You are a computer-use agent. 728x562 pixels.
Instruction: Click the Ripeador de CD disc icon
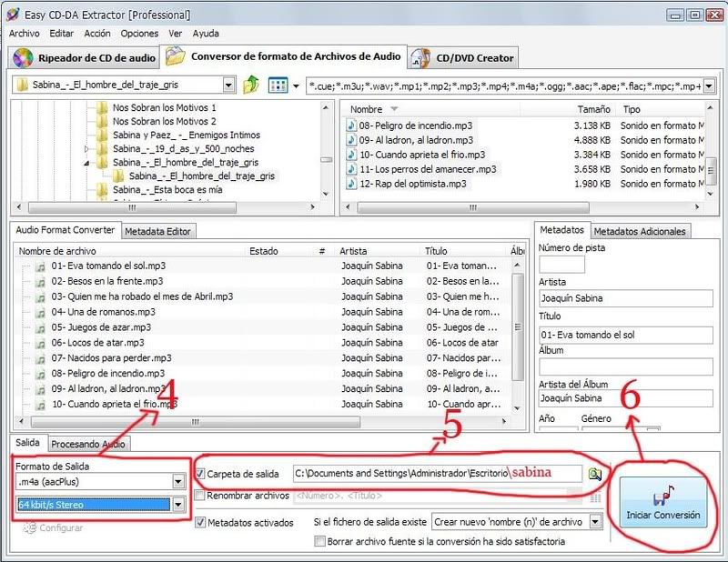pos(23,58)
